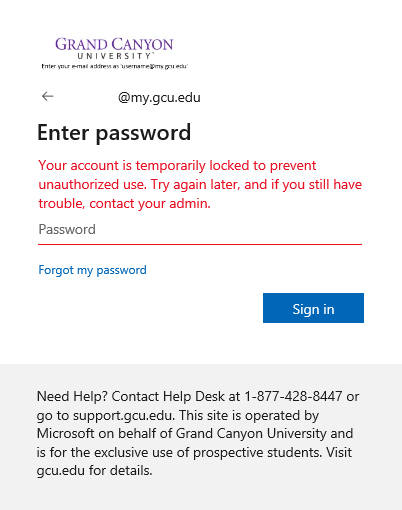Click 'Grand Canyon University' in footer text
The image size is (402, 510).
pyautogui.click(x=251, y=433)
